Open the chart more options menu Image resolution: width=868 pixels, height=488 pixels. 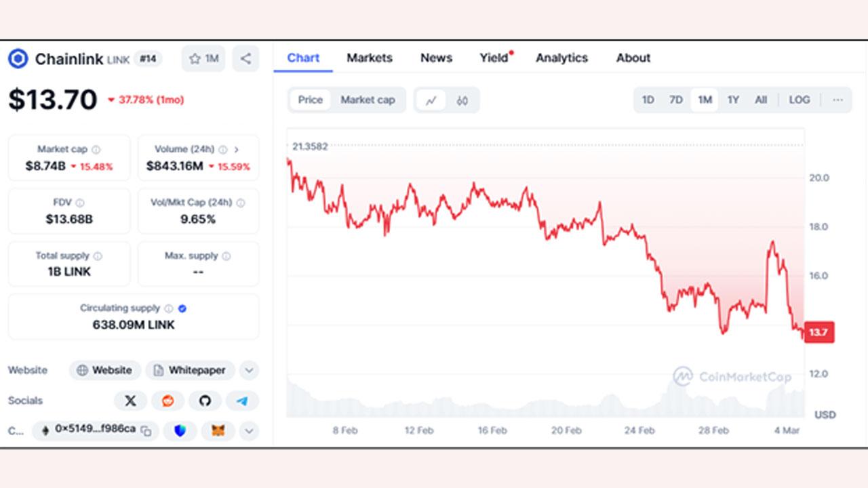pos(837,100)
